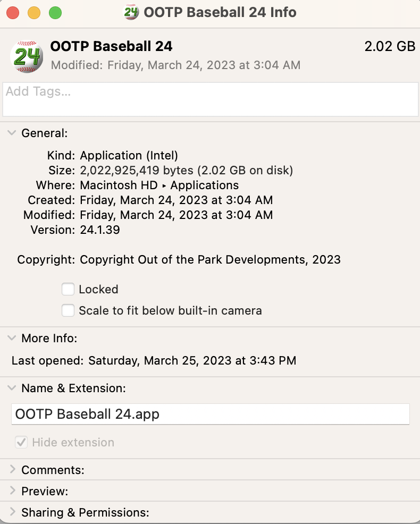Click the OOTP Baseball 24 name heading
The image size is (420, 524).
(x=111, y=46)
